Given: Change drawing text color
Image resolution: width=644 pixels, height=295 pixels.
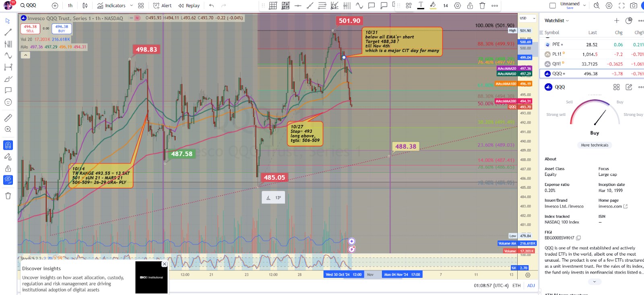Looking at the screenshot, I should [421, 6].
